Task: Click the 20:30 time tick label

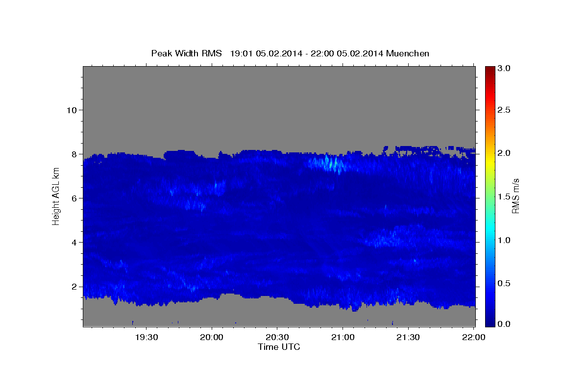Action: (x=277, y=338)
